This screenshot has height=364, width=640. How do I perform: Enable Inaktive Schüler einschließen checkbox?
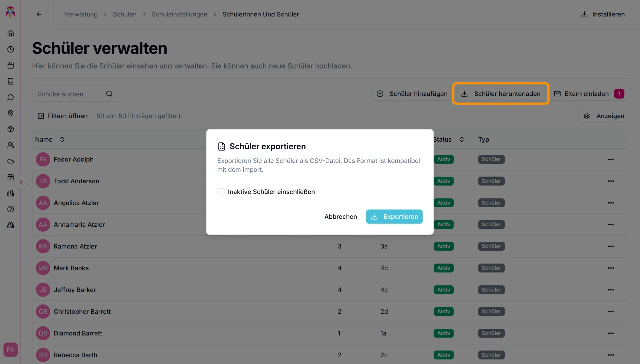(221, 192)
